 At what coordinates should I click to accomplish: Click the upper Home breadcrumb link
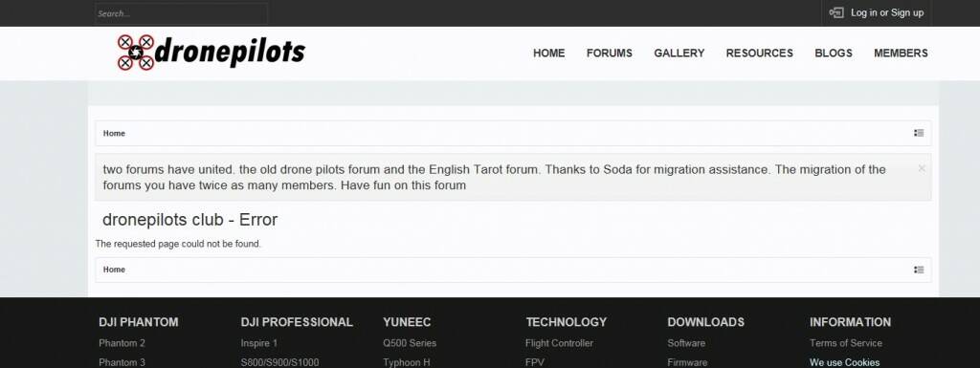(x=115, y=133)
